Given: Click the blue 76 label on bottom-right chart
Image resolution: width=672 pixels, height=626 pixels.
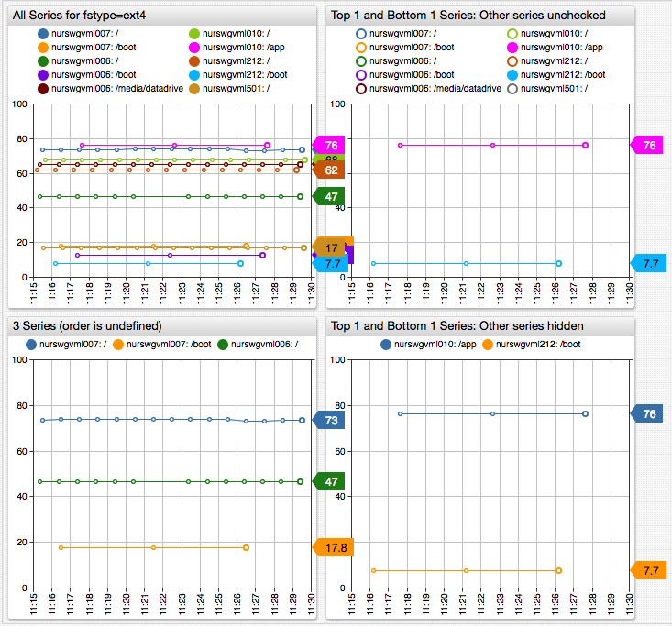Looking at the screenshot, I should point(649,413).
